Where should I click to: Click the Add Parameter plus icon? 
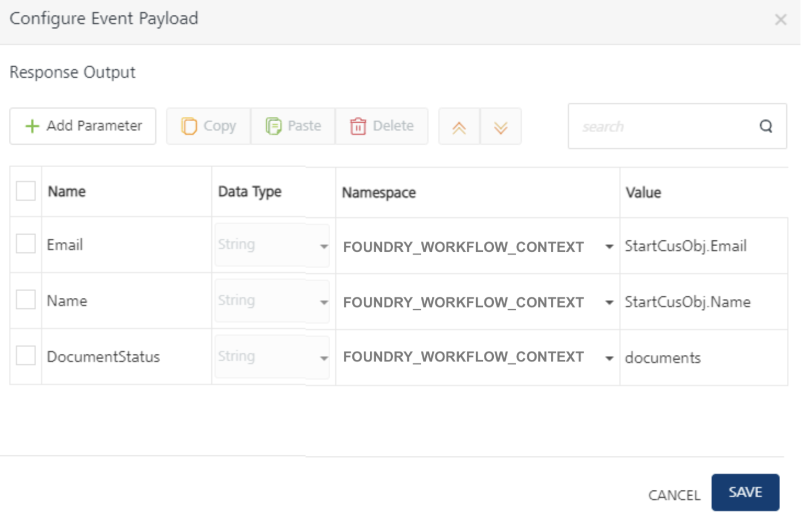point(32,126)
